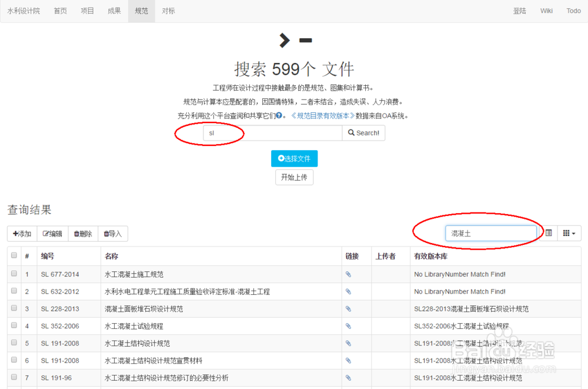Check the checkbox for row SL 632-2012
Viewport: 588px width, 389px height.
tap(13, 291)
